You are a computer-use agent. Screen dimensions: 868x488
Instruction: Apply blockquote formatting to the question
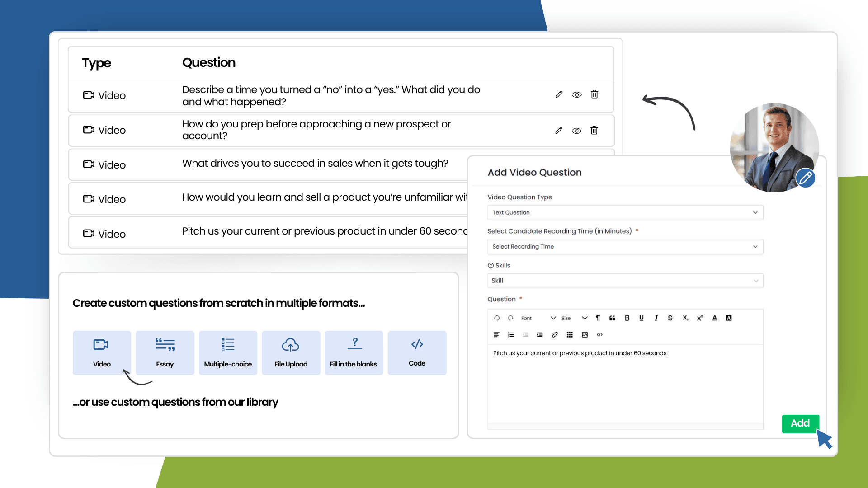pos(612,318)
